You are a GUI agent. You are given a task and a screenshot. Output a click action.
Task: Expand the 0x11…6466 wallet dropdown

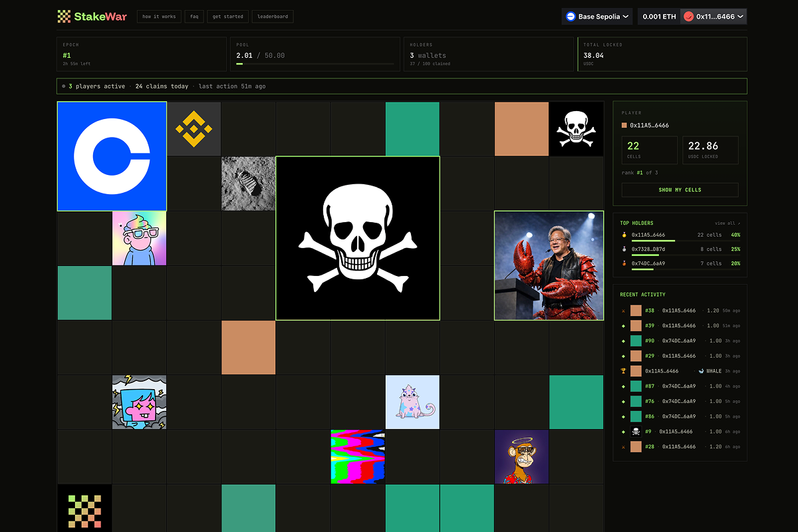tap(714, 17)
